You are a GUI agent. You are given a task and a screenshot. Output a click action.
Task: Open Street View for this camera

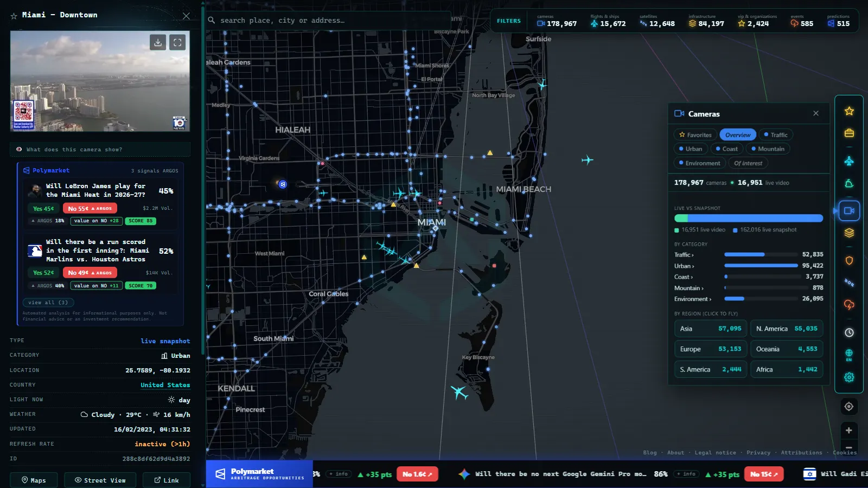coord(100,480)
